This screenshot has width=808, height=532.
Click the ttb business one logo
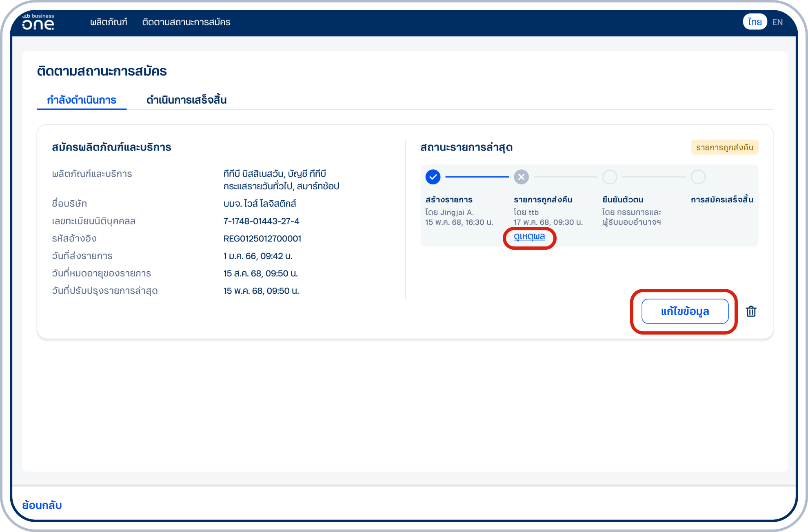click(x=38, y=22)
